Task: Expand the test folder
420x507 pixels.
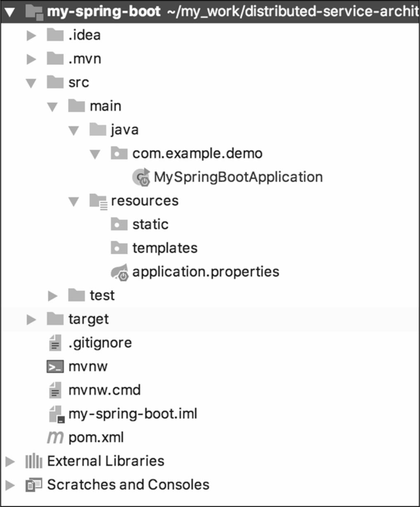Action: click(52, 296)
